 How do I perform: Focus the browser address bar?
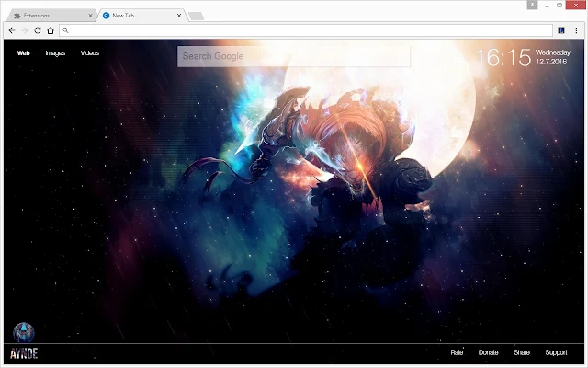306,30
